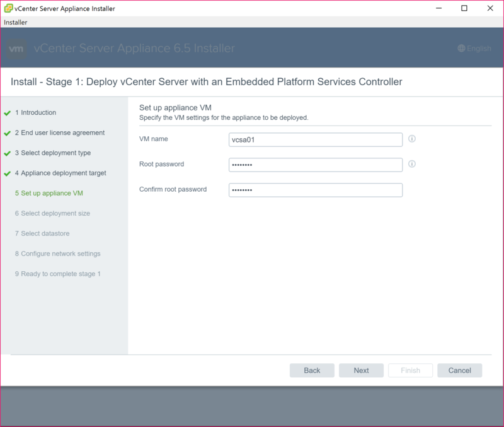Click the 'Root password' label

click(x=162, y=164)
